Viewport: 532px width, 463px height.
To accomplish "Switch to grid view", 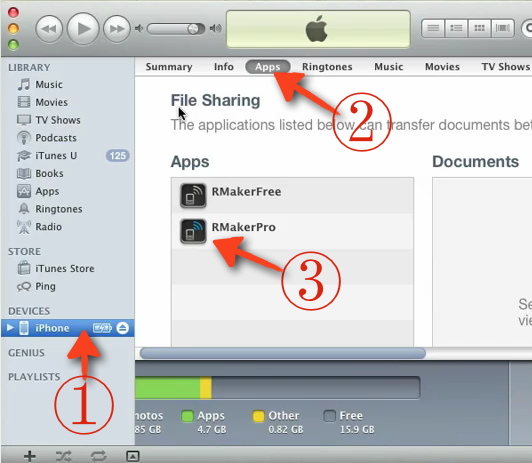I will point(479,28).
